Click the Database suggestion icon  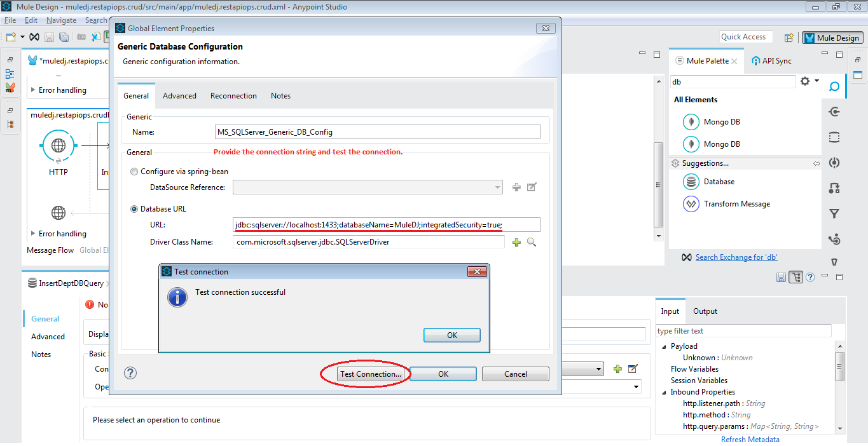691,181
